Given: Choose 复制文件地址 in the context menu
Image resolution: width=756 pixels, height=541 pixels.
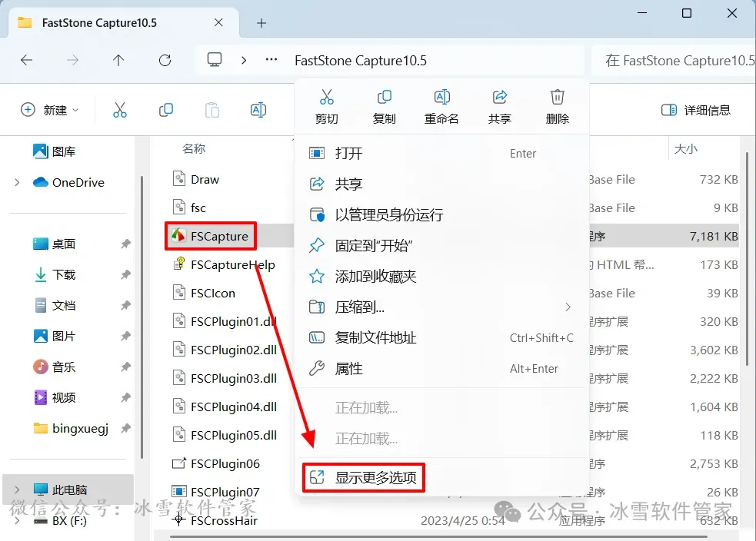Looking at the screenshot, I should (441, 337).
